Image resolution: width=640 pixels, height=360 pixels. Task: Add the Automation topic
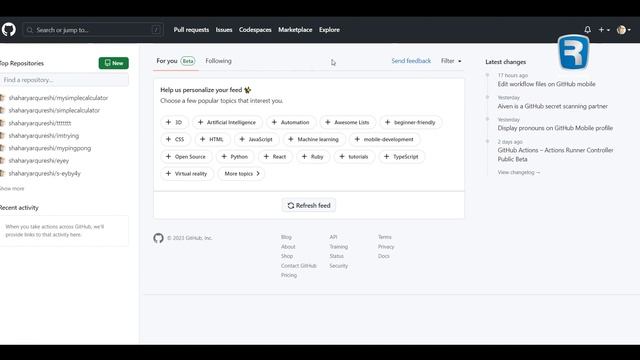[291, 122]
